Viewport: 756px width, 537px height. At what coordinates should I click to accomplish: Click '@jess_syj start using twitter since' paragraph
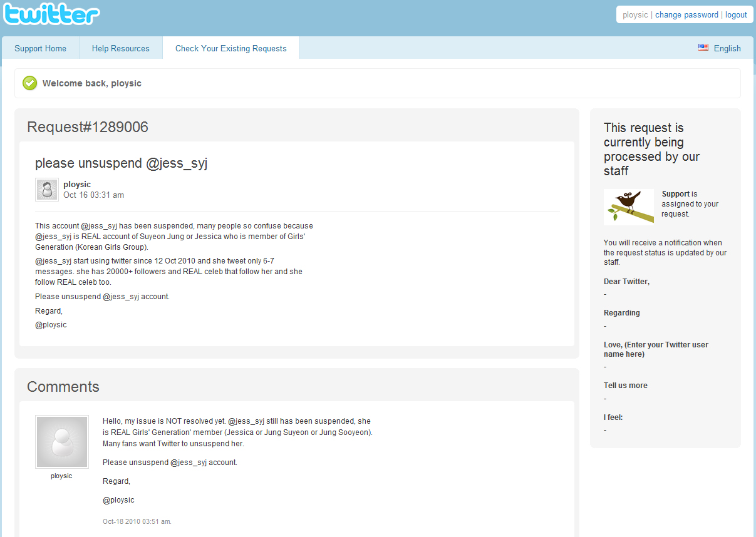(169, 272)
